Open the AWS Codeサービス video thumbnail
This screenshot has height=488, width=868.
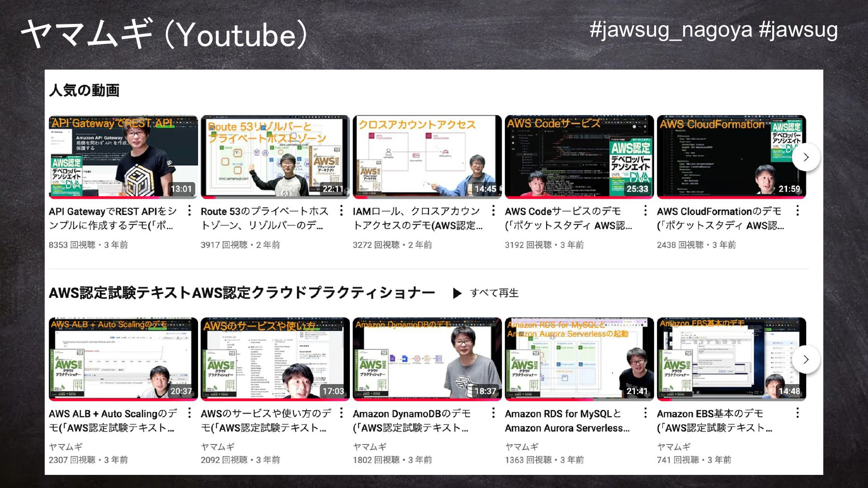click(579, 157)
